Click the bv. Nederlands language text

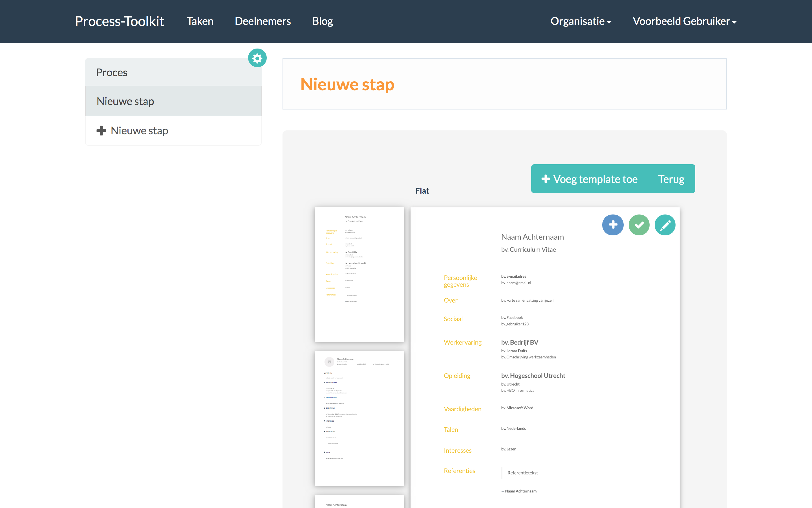point(513,428)
